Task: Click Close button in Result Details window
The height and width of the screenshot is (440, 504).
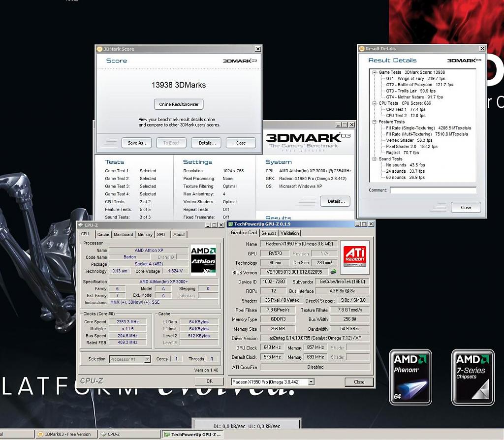Action: point(466,207)
